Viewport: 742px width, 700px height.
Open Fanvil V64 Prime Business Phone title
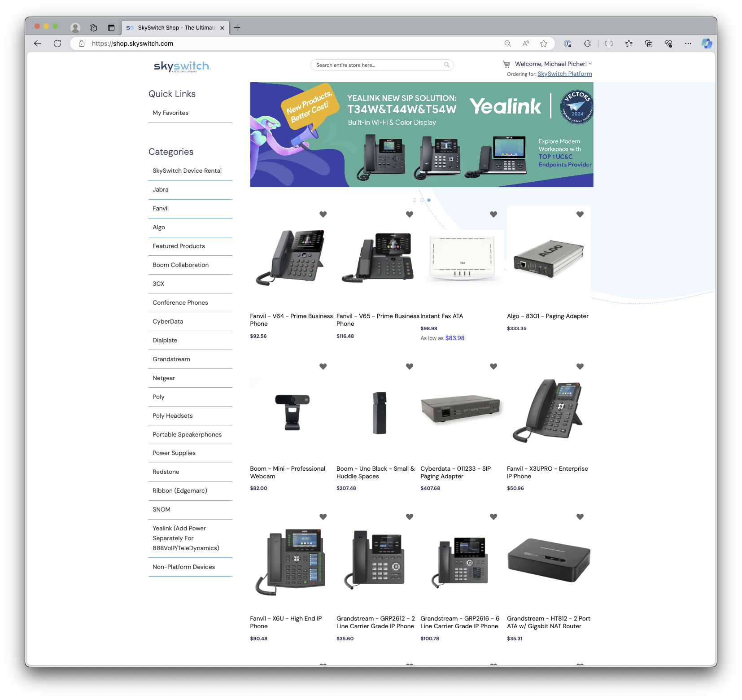[292, 320]
